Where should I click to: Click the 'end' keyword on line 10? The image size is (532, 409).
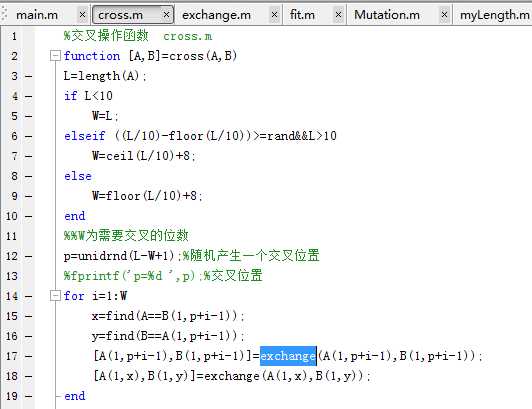[75, 216]
